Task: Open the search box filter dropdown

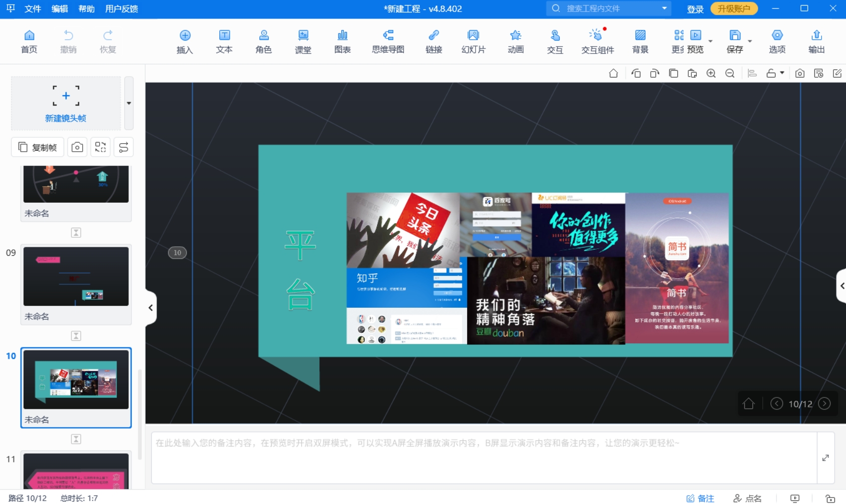Action: click(x=664, y=9)
